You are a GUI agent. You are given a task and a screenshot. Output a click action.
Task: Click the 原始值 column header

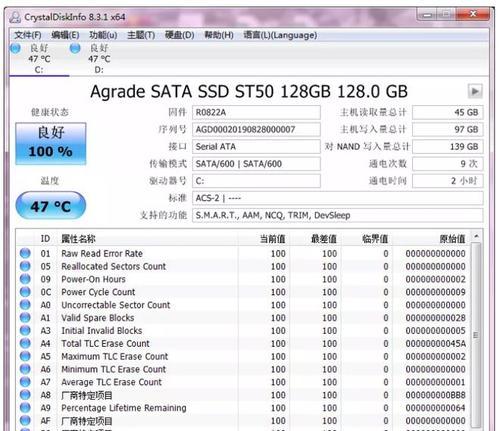tap(452, 239)
